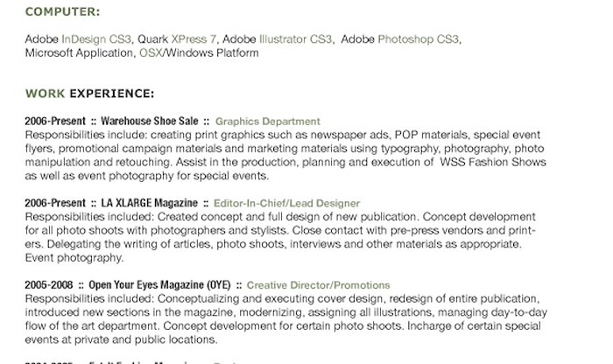Click the 'Warehouse Shoe Sale' job title
The image size is (613, 364).
pos(150,121)
